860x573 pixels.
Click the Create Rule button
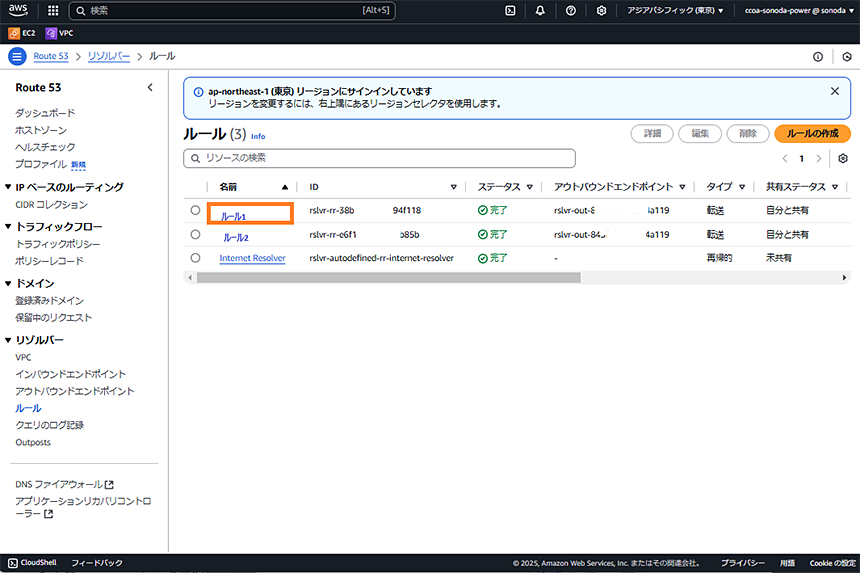812,134
